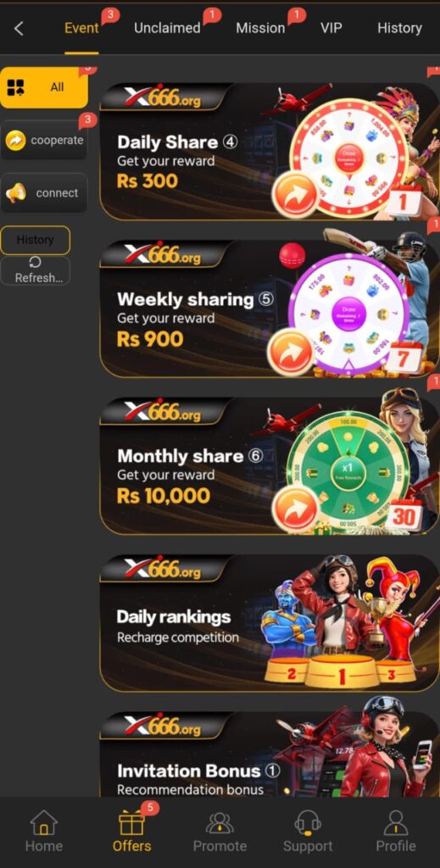
Task: Open the VIP tab
Action: click(331, 28)
